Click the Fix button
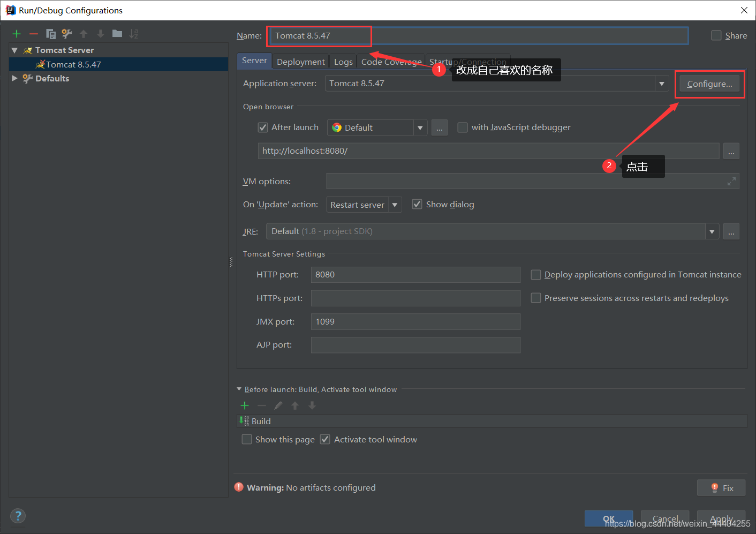Screen dimensions: 756x534 point(721,488)
